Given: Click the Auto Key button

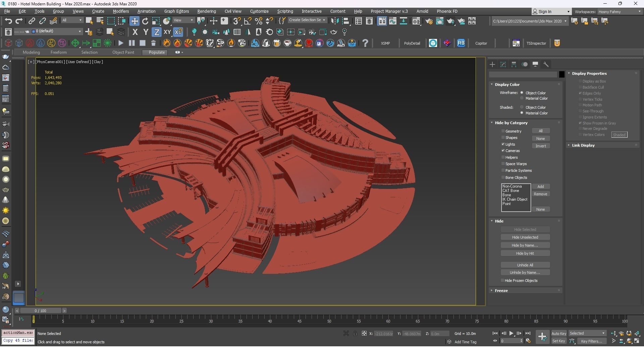Looking at the screenshot, I should click(x=559, y=334).
